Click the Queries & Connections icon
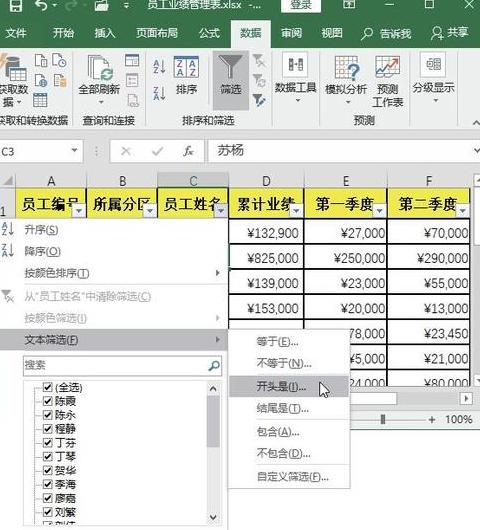The width and height of the screenshot is (480, 530). (132, 60)
